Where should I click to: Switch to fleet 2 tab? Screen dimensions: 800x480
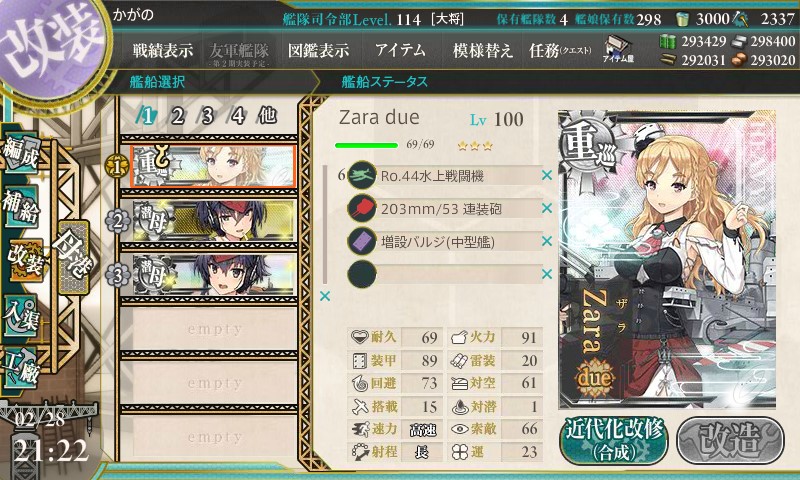pyautogui.click(x=177, y=116)
